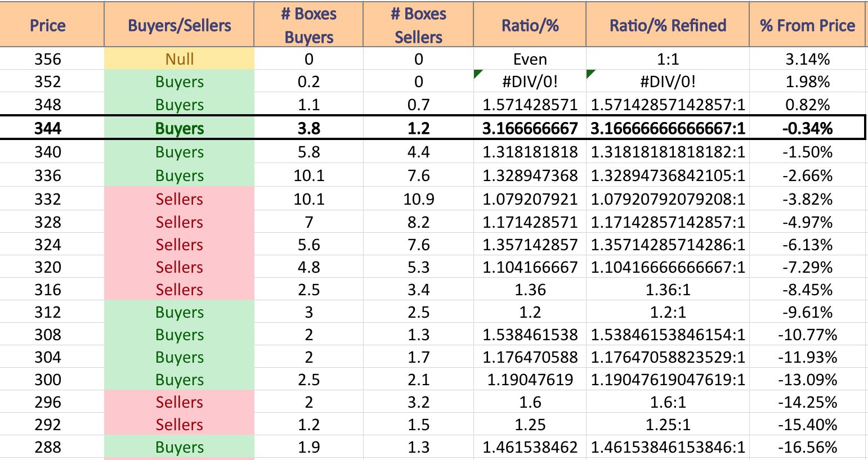Select price cell 352
This screenshot has height=460, width=868.
click(x=52, y=82)
